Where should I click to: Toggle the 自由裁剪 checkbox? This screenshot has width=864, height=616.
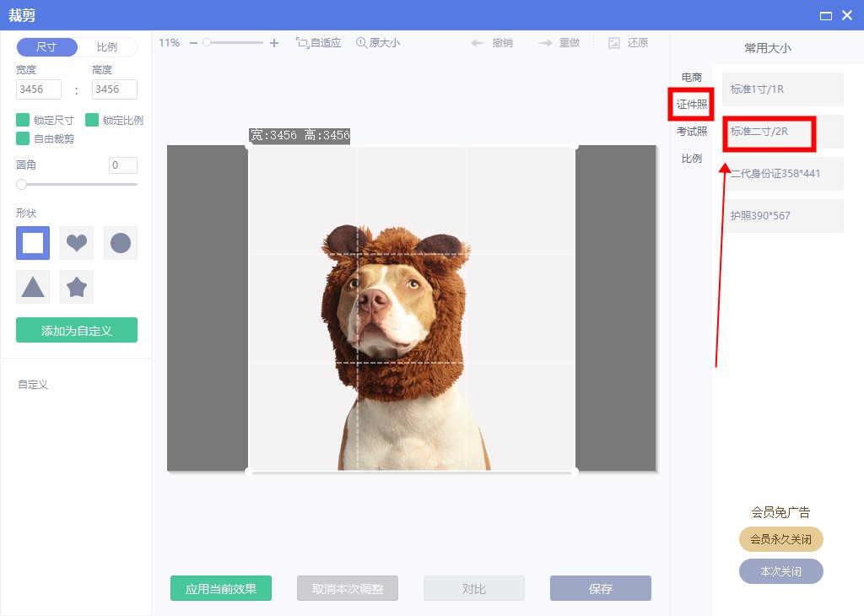tap(23, 138)
